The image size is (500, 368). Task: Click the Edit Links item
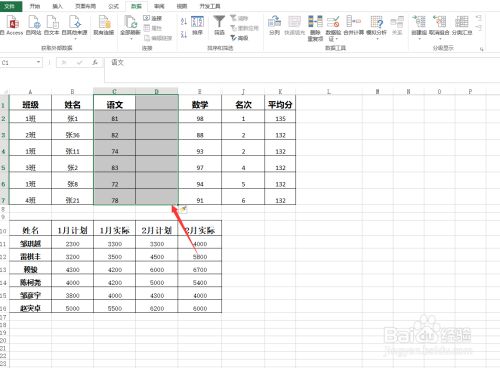[x=158, y=38]
